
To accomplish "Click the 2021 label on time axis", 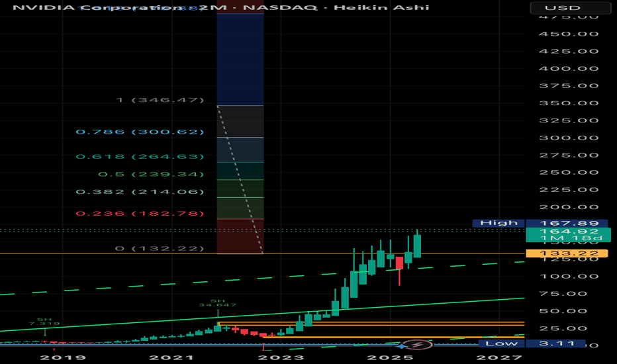I will pyautogui.click(x=172, y=357).
